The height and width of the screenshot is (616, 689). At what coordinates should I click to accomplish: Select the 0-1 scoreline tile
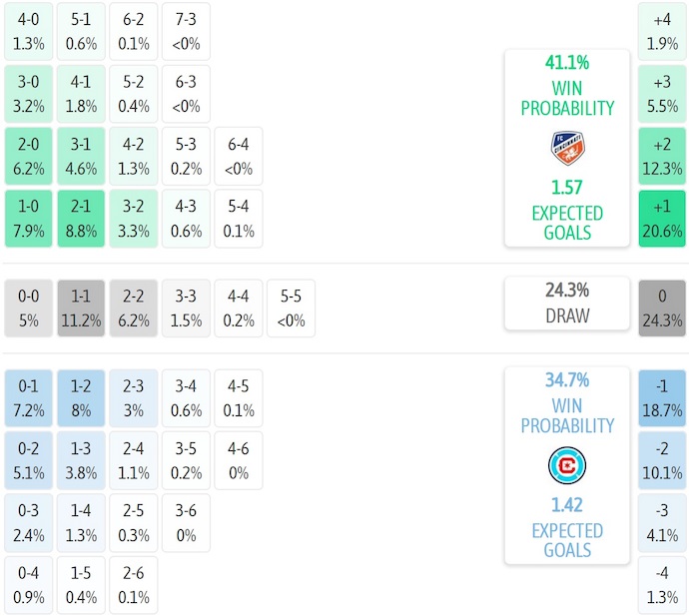point(29,397)
